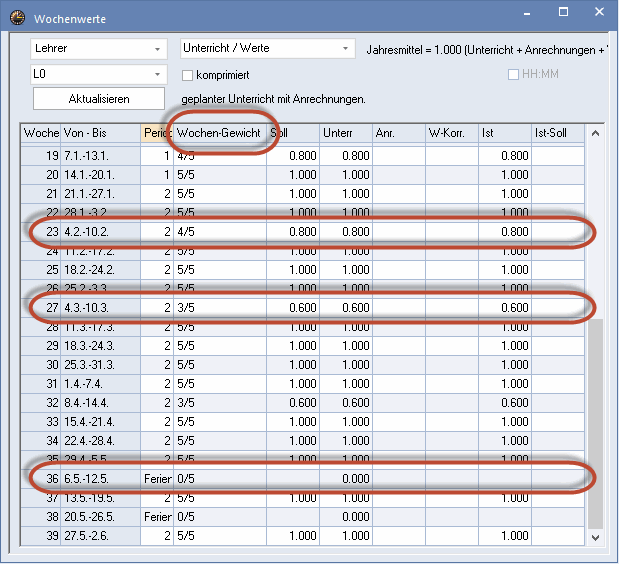Select date cell 20.5.-26.5. of week 38
619x564 pixels.
pyautogui.click(x=101, y=517)
